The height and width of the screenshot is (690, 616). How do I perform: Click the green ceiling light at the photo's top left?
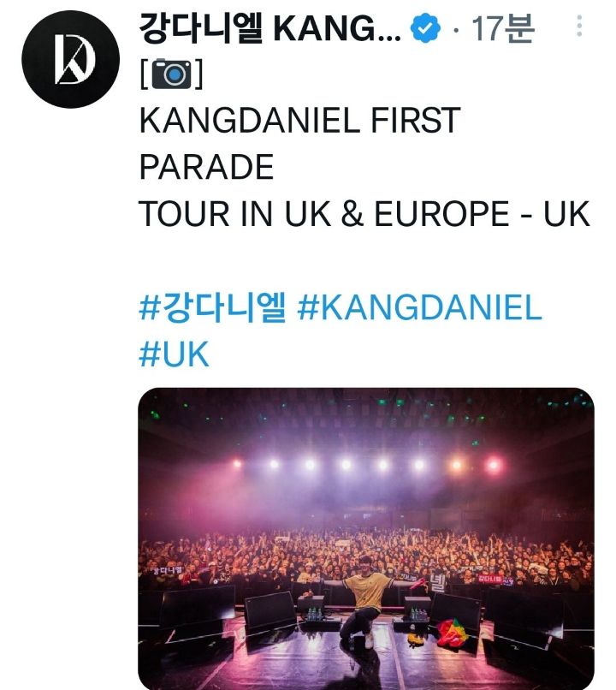(x=155, y=415)
